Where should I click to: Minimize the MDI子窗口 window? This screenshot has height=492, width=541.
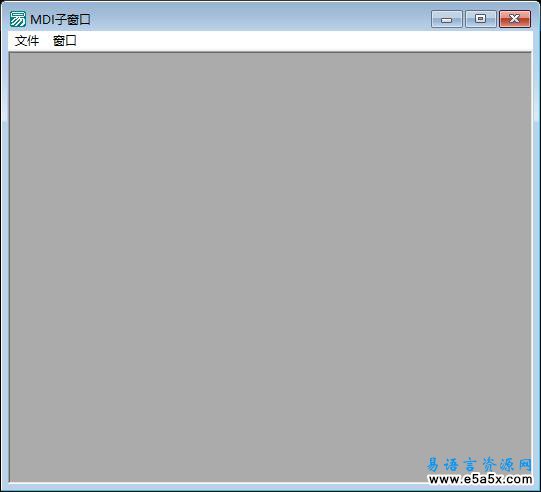[x=446, y=19]
